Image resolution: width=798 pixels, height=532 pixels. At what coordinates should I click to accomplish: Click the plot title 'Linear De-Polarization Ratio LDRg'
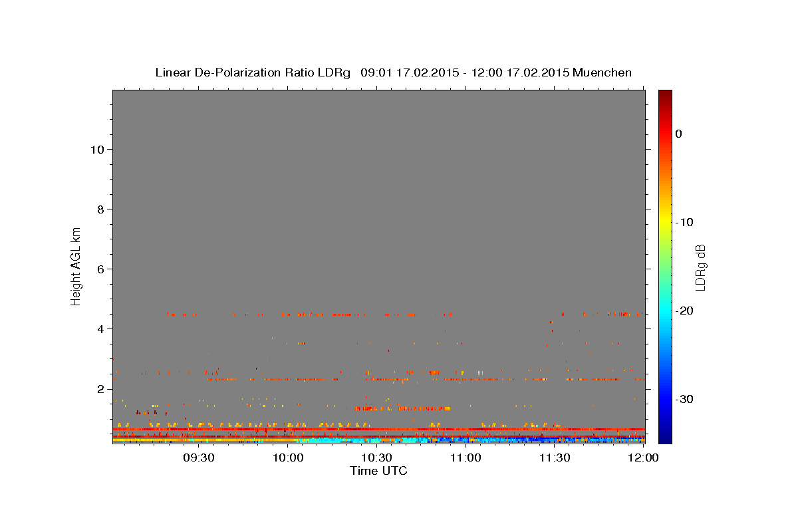(x=252, y=72)
